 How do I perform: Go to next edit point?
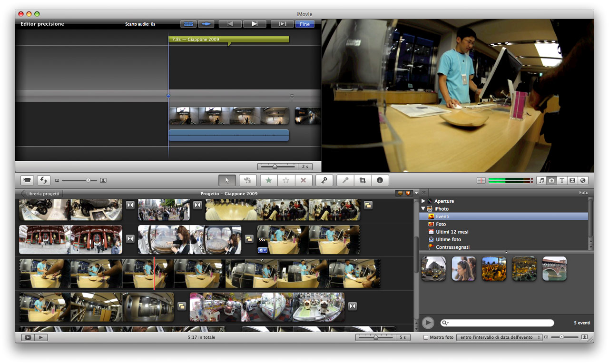tap(255, 24)
